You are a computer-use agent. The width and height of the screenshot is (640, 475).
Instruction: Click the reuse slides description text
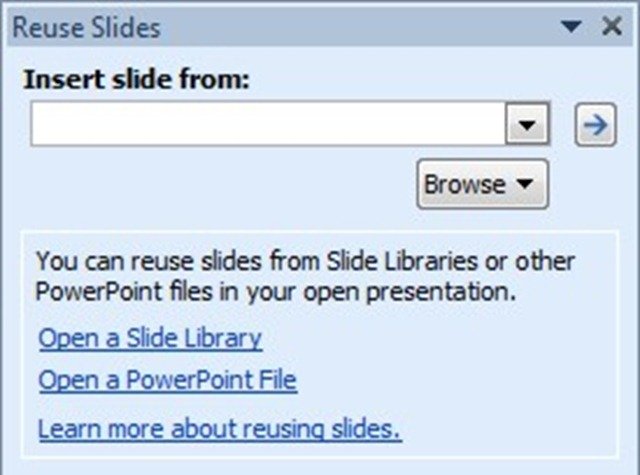(x=300, y=277)
